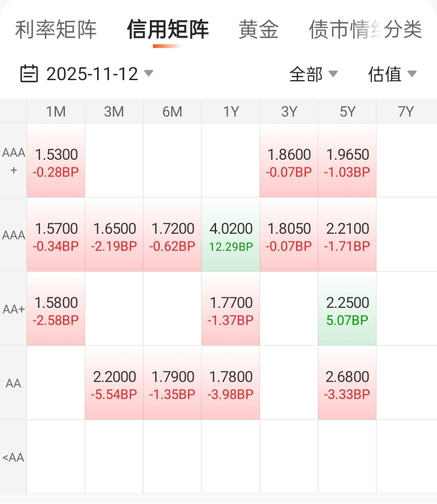437x504 pixels.
Task: Click the calendar icon beside the date
Action: (x=29, y=74)
